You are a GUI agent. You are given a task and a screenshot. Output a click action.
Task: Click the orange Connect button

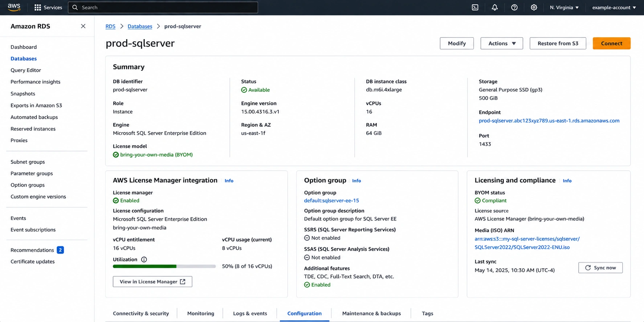coord(611,43)
